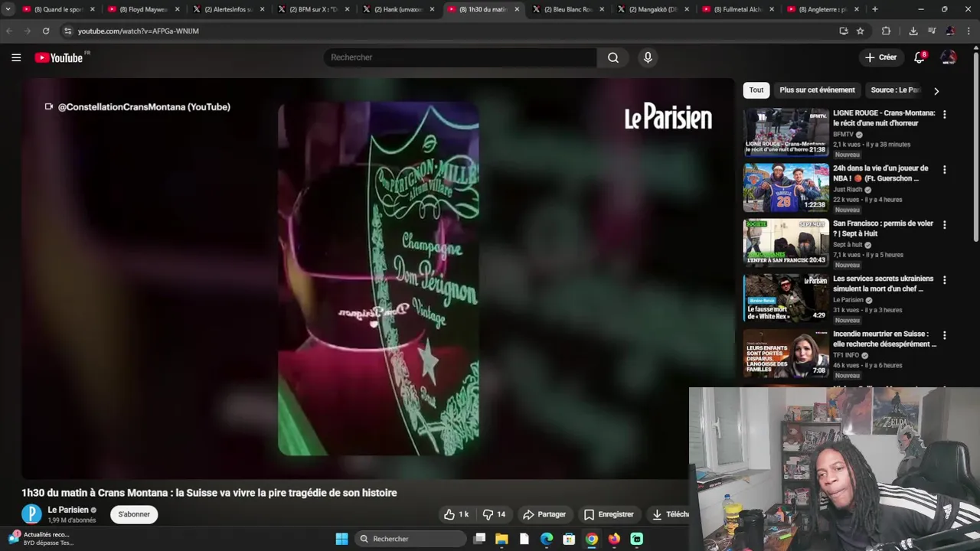
Task: Click the browser address bar URL
Action: pyautogui.click(x=138, y=31)
